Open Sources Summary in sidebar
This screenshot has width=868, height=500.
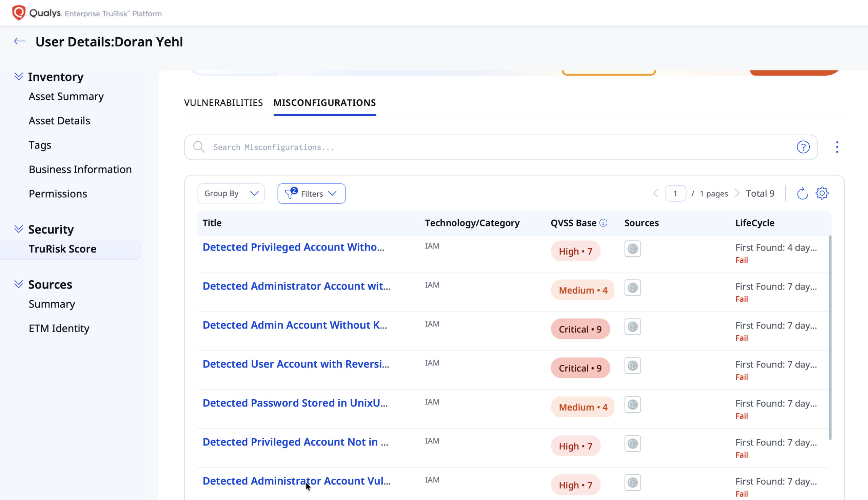[52, 304]
